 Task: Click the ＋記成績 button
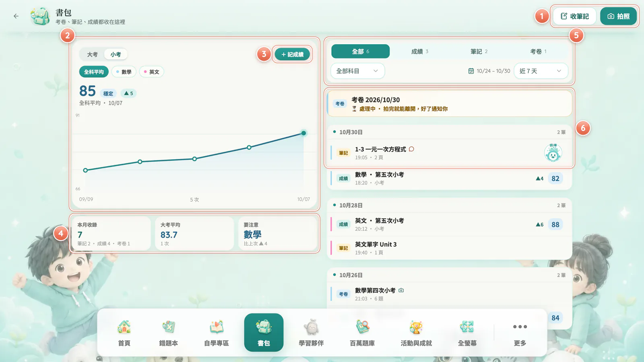tap(292, 54)
